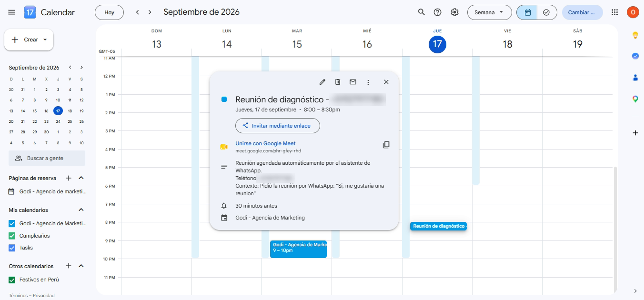Open the Privacidad link
644x300 pixels.
tap(44, 296)
